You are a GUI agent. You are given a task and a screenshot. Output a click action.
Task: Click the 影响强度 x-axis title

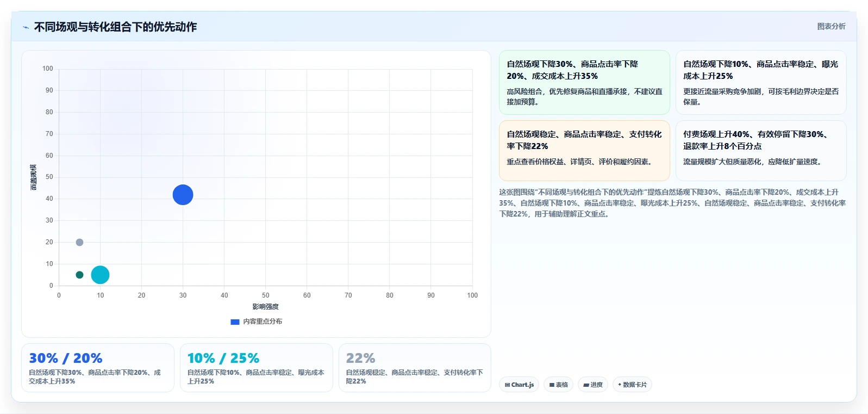click(265, 307)
